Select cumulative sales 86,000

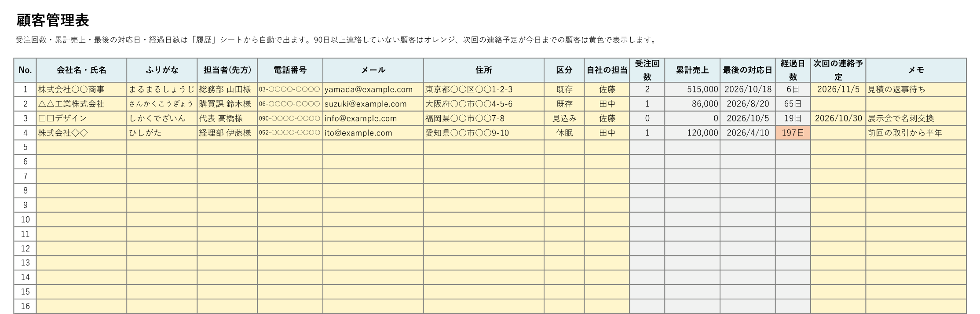click(692, 104)
